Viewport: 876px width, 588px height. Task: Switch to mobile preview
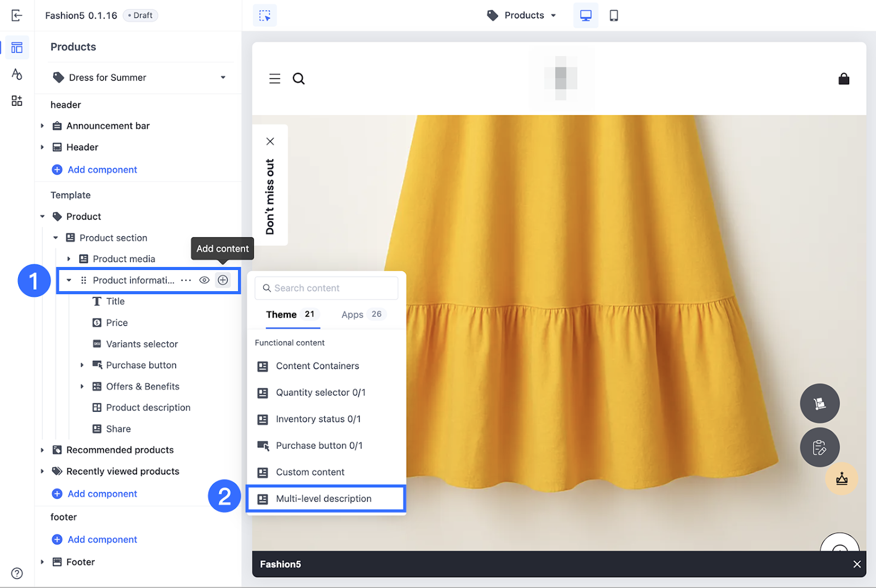(x=614, y=15)
